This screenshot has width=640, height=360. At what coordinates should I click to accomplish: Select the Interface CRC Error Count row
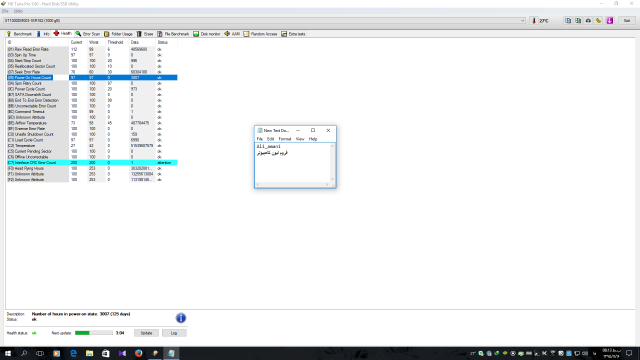[92, 162]
